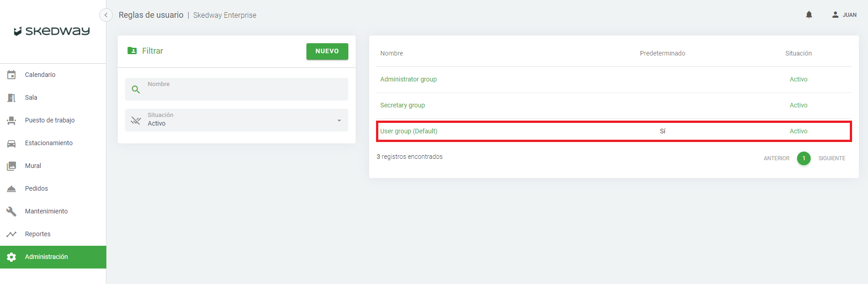This screenshot has width=868, height=284.
Task: Click the Calendario calendar icon
Action: click(x=12, y=75)
